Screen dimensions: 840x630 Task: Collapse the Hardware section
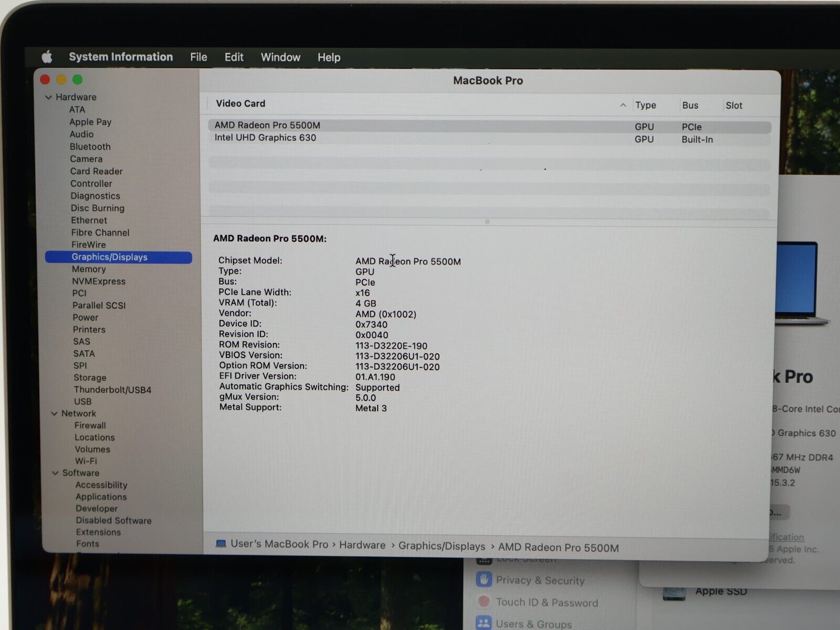48,97
